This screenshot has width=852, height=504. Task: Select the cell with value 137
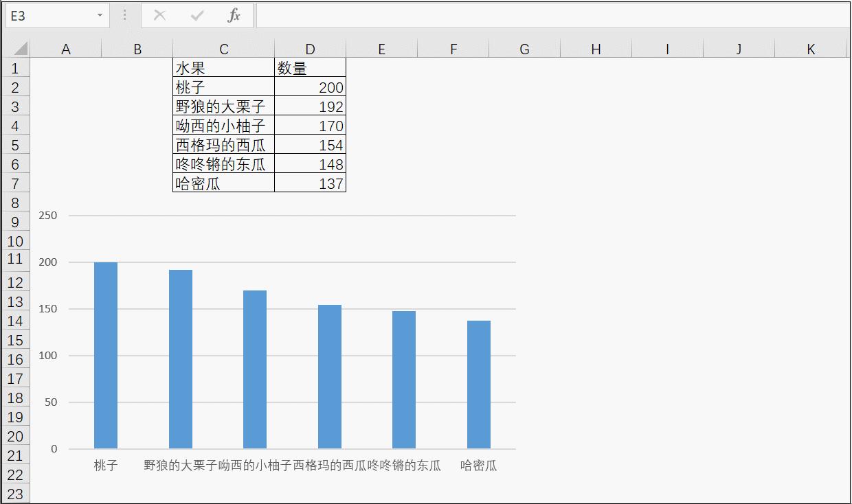click(311, 183)
